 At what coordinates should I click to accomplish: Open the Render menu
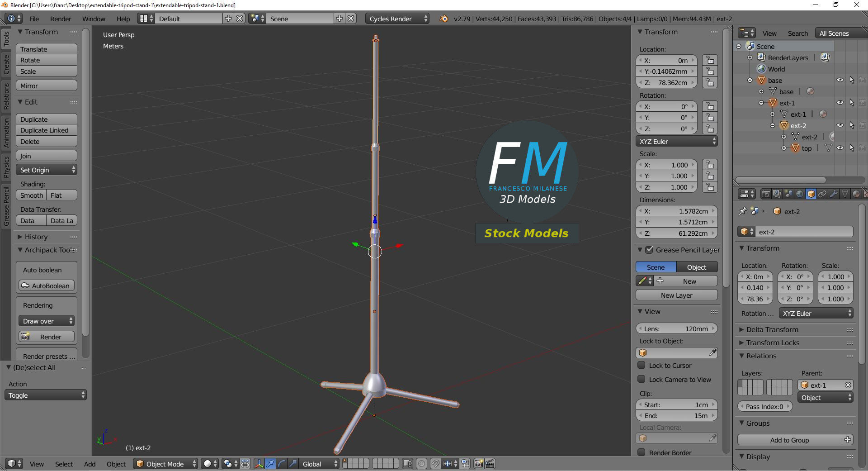[61, 19]
